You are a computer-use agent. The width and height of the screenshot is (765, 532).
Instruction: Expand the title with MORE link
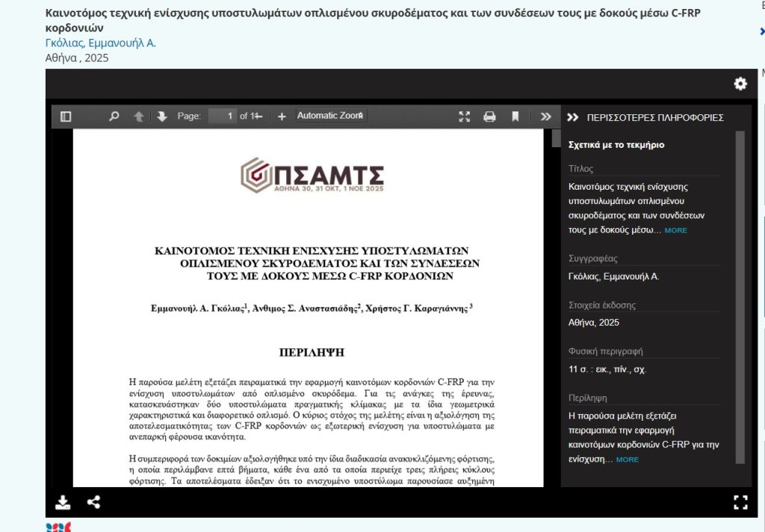point(675,230)
